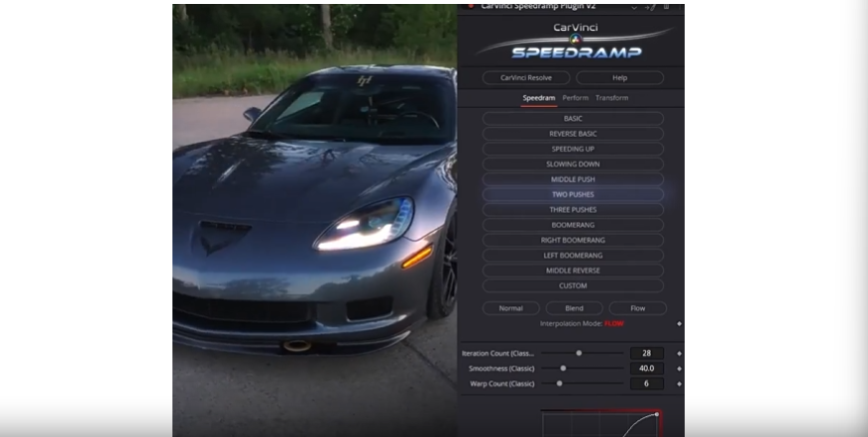The width and height of the screenshot is (868, 437).
Task: Click keyframe diamond next to Interpolation Mode
Action: [x=679, y=324]
